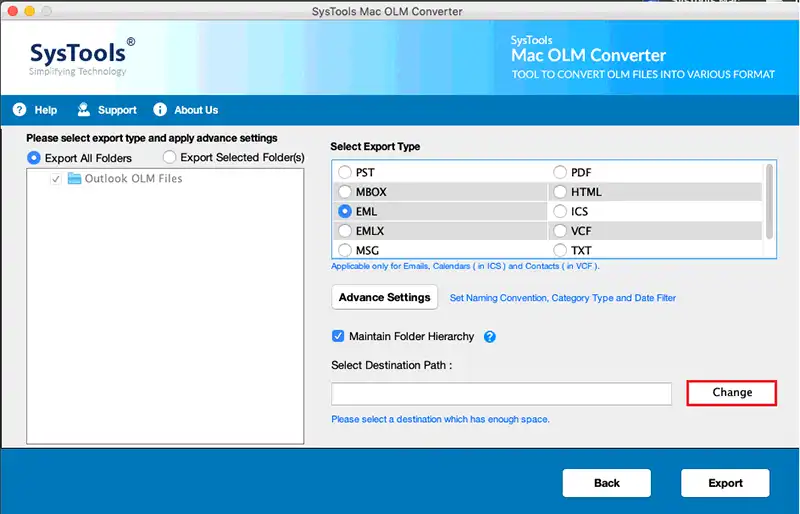Open the Help menu item
This screenshot has height=514, width=800.
tap(45, 110)
